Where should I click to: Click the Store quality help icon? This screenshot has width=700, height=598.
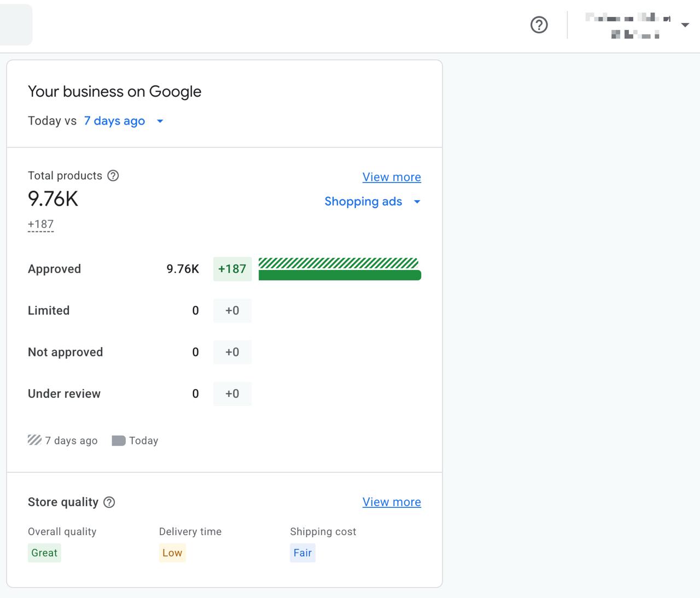point(109,502)
